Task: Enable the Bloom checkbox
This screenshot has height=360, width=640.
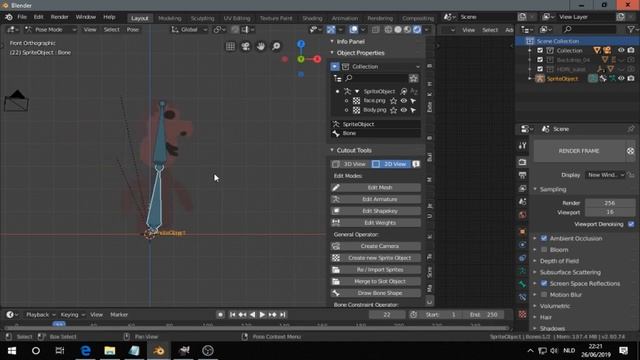Action: point(544,249)
